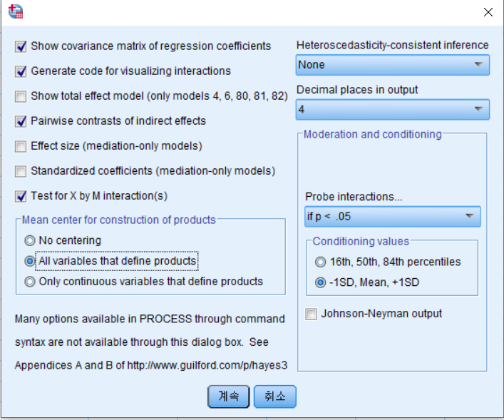Select the No centering radio button
This screenshot has width=504, height=420.
tap(30, 241)
